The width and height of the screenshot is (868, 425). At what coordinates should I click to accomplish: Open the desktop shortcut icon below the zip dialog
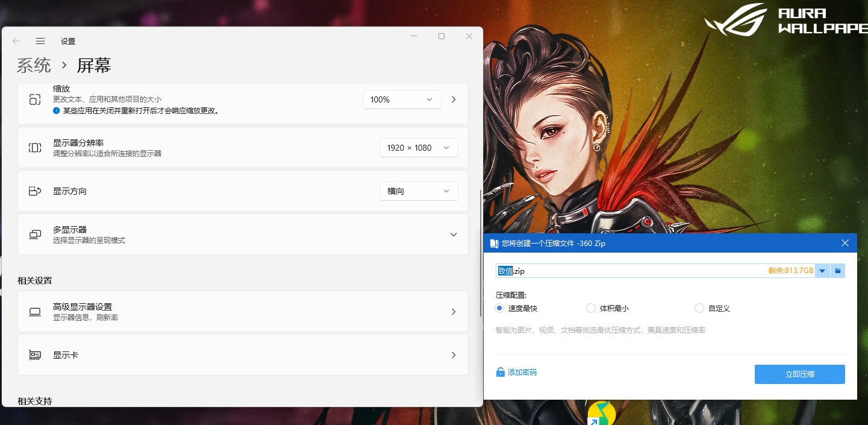pos(602,414)
